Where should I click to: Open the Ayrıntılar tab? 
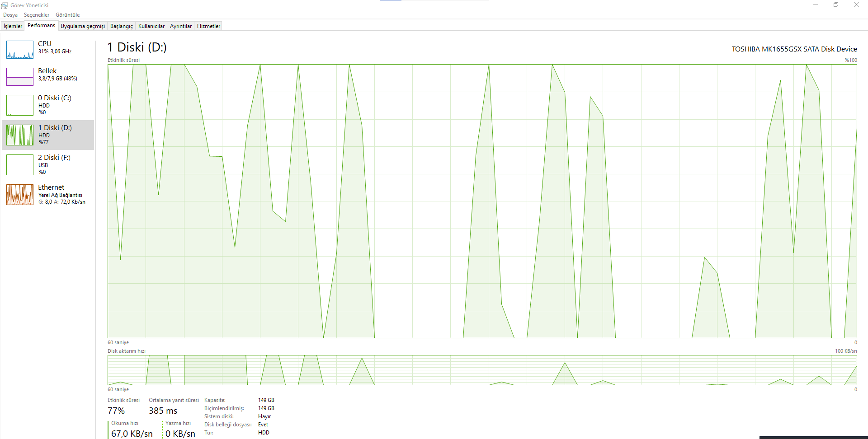click(x=181, y=26)
